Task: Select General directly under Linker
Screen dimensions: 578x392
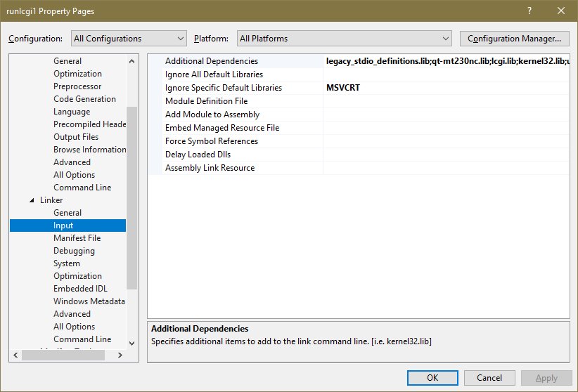Action: [68, 213]
